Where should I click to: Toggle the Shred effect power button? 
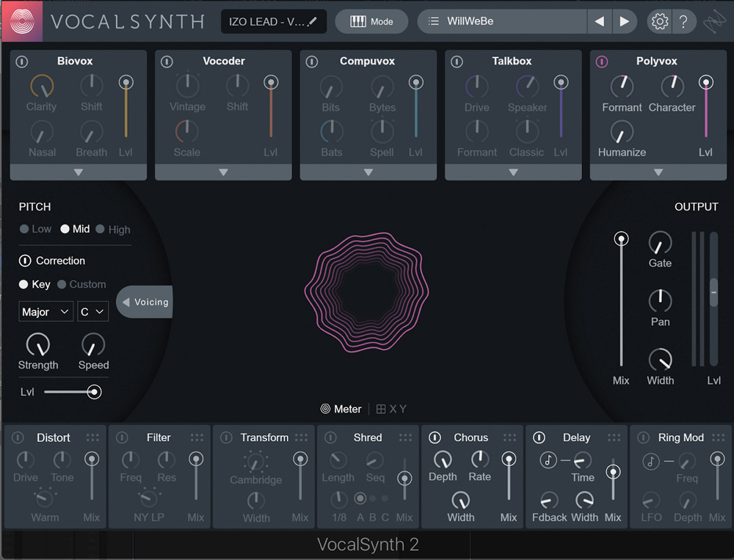330,437
